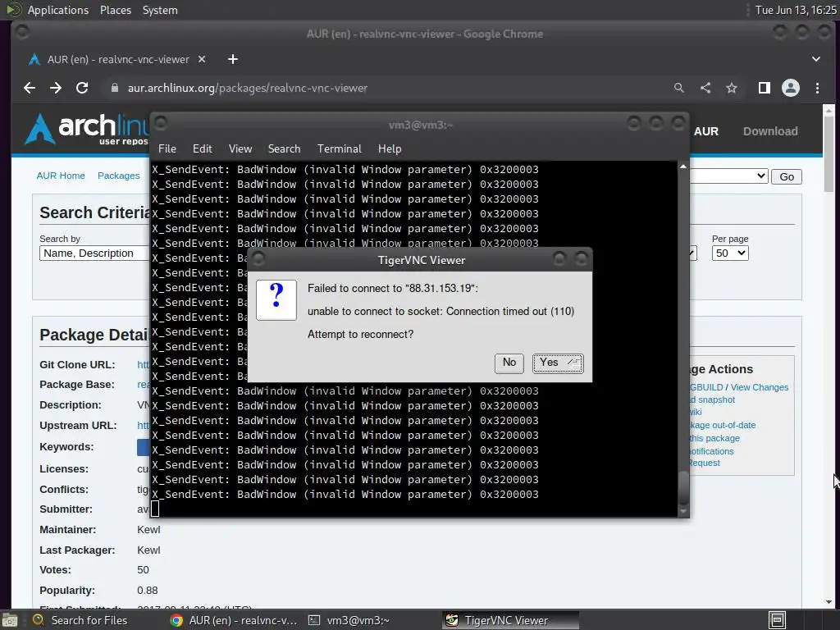
Task: Click terminal title vm3@vm3:~
Action: tap(421, 125)
